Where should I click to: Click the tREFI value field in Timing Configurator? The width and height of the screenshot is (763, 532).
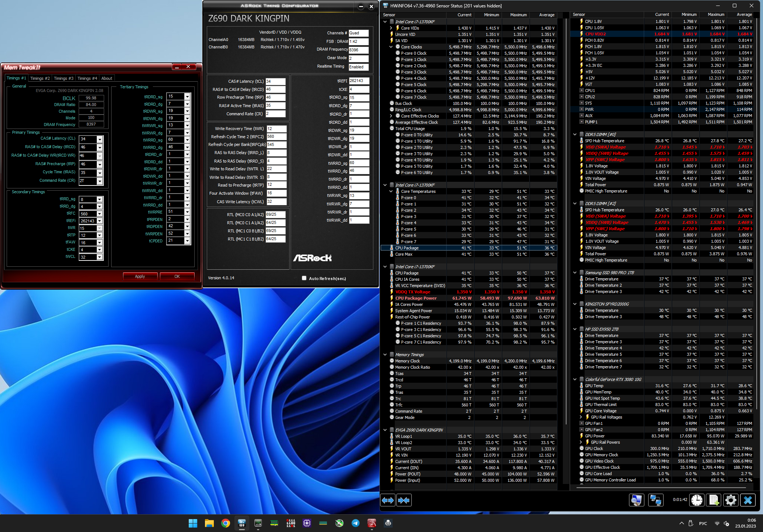pos(359,81)
